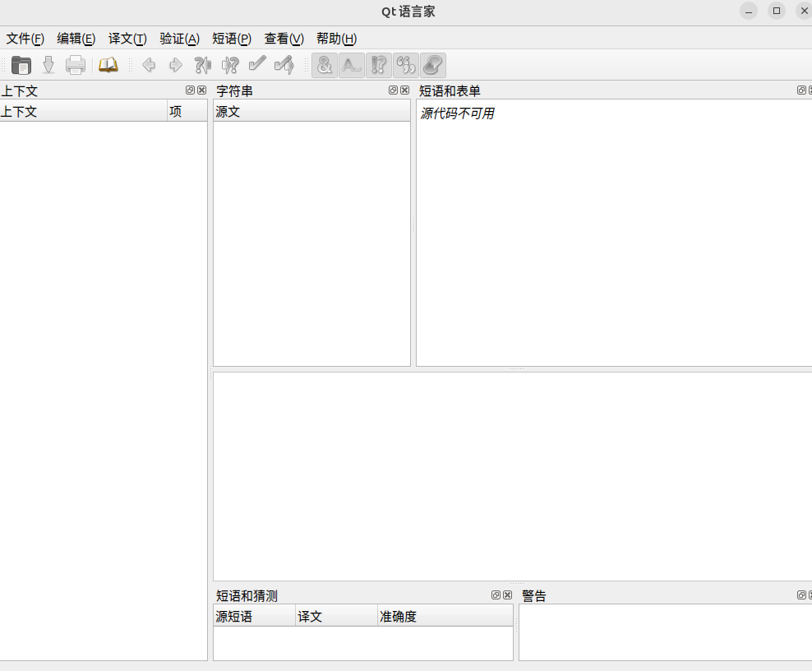Float the 上下文 dock panel
Viewport: 812px width, 671px height.
coord(190,90)
